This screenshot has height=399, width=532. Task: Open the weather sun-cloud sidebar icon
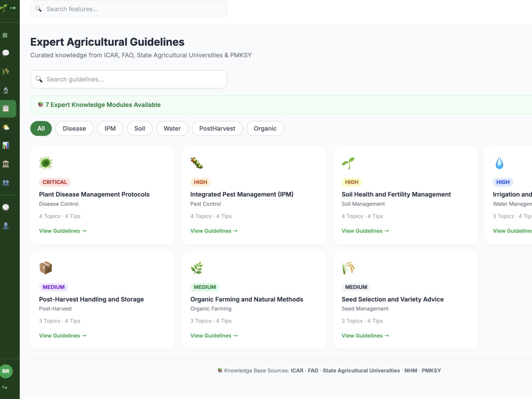click(x=5, y=127)
